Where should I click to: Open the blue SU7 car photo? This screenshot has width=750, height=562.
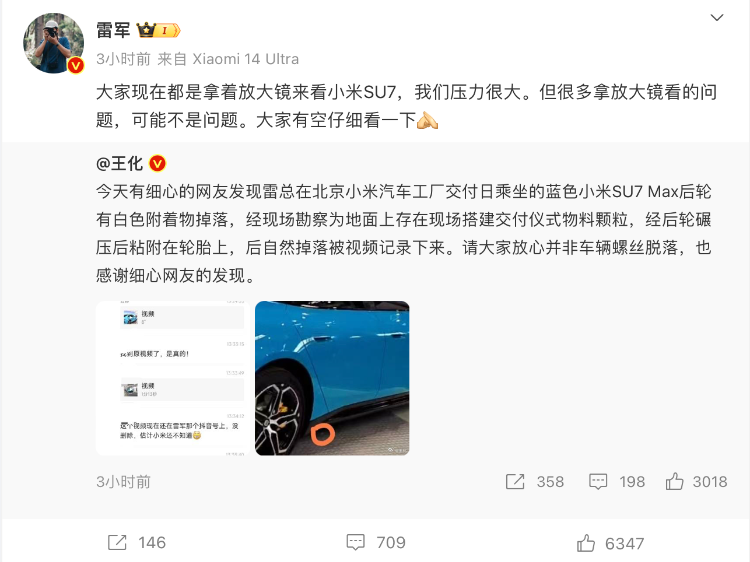click(x=332, y=378)
